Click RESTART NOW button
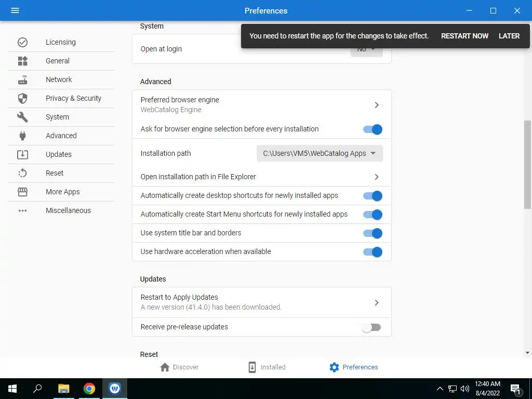Image resolution: width=532 pixels, height=399 pixels. (464, 36)
